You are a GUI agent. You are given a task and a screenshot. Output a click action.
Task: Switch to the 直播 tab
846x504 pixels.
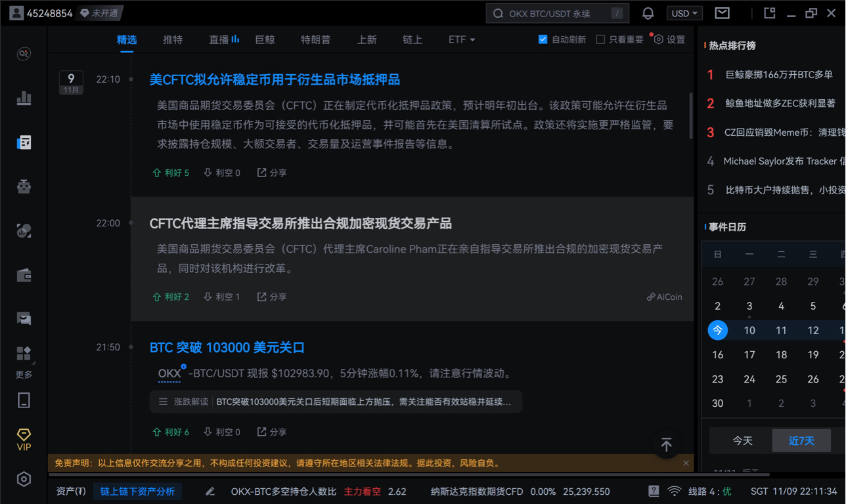pos(224,39)
